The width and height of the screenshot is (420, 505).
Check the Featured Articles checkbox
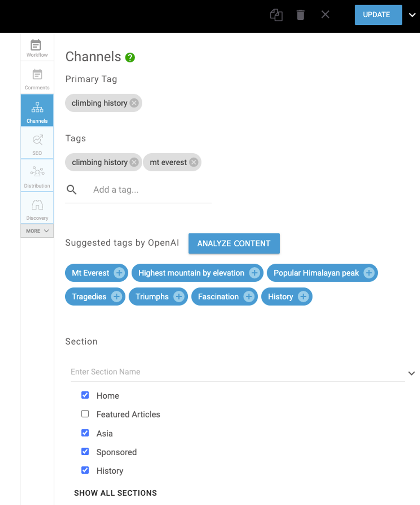coord(85,414)
